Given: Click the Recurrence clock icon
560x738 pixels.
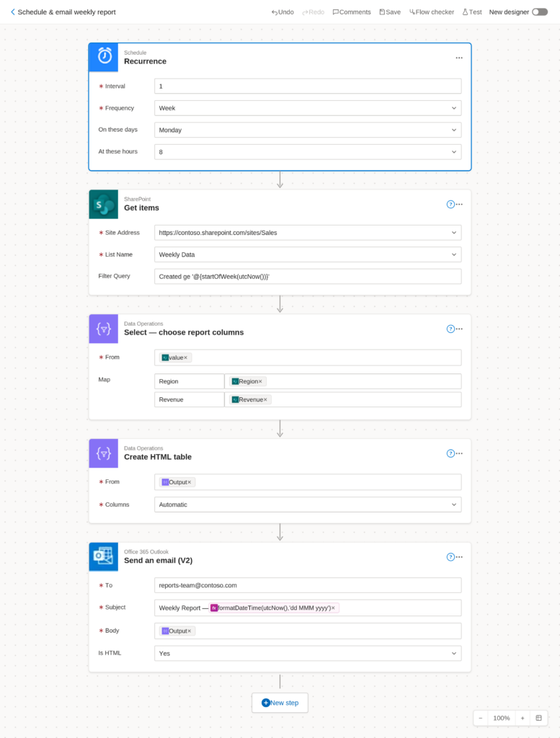Looking at the screenshot, I should (104, 58).
